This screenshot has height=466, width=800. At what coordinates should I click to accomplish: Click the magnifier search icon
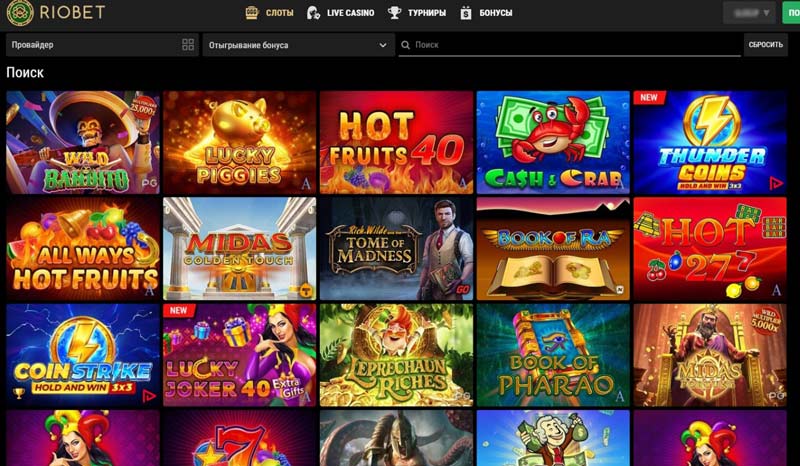tap(406, 45)
